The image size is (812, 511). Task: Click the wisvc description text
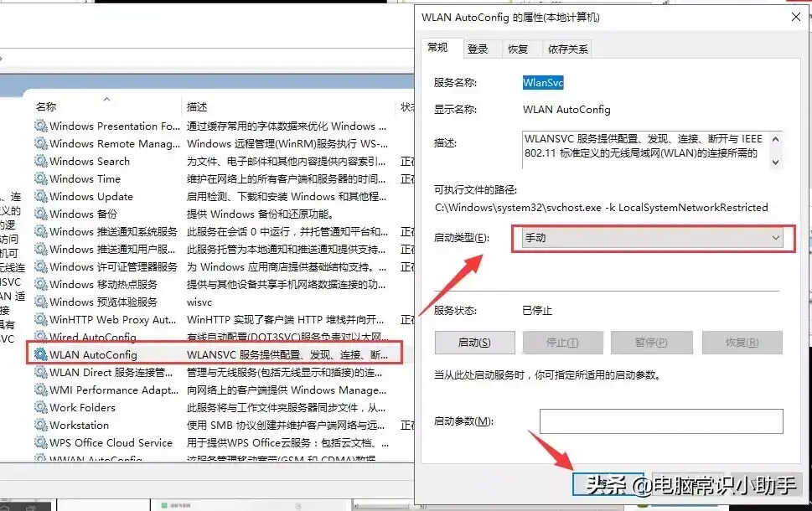coord(199,302)
